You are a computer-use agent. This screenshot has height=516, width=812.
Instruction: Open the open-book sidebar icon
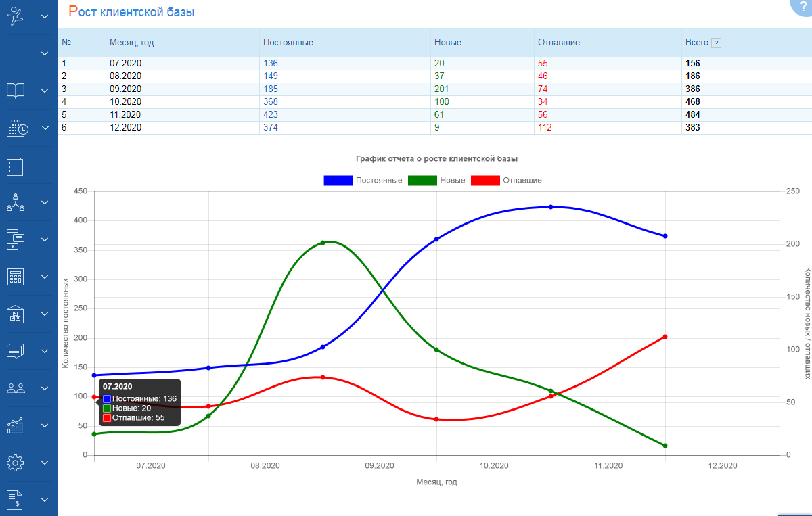tap(16, 91)
